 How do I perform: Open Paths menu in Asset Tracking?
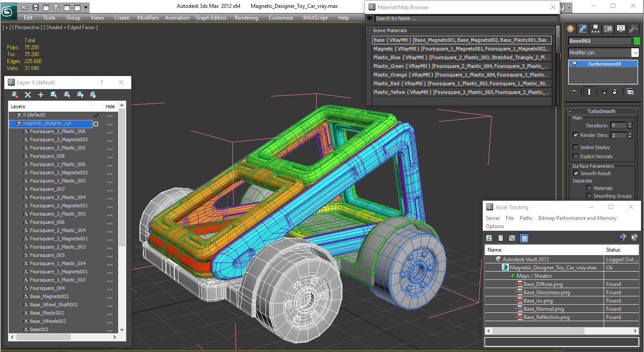(x=526, y=218)
